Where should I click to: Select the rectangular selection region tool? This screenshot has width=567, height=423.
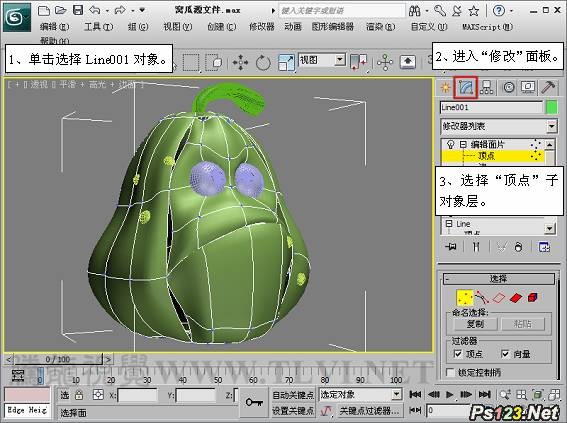coord(191,62)
